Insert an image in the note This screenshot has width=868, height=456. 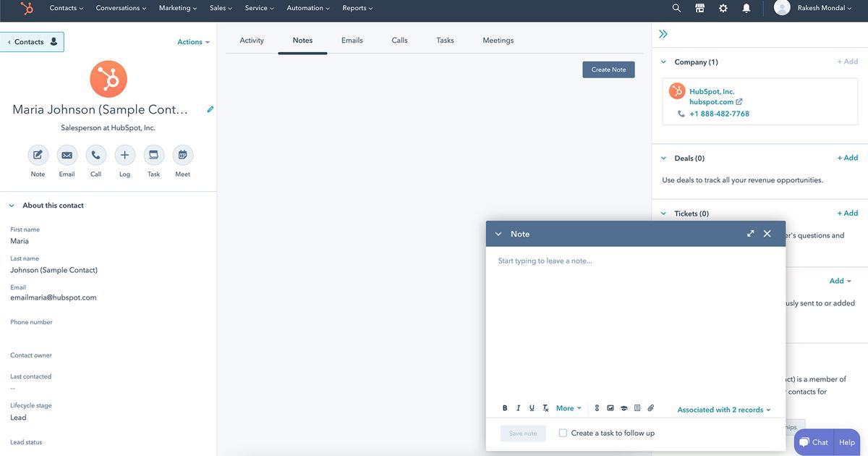[x=610, y=408]
